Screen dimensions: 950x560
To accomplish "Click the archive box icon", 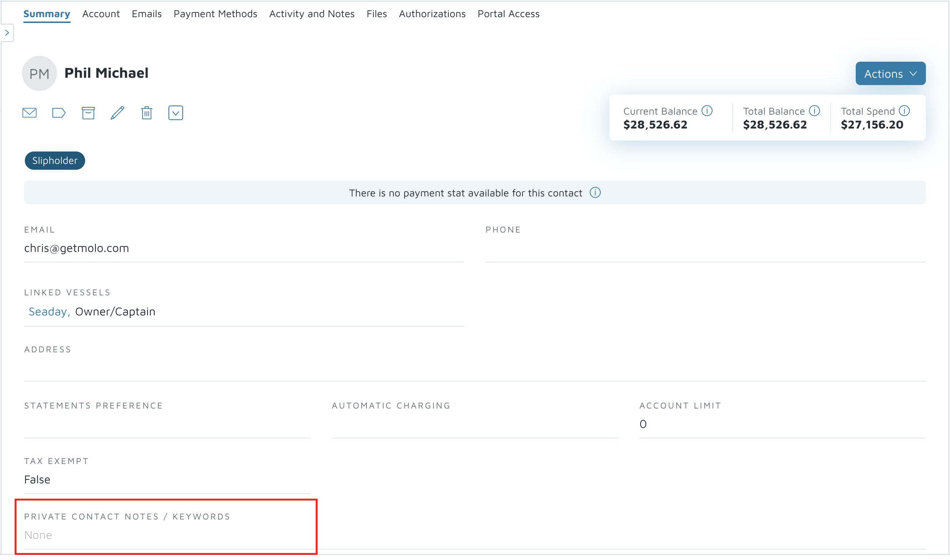I will click(x=88, y=113).
